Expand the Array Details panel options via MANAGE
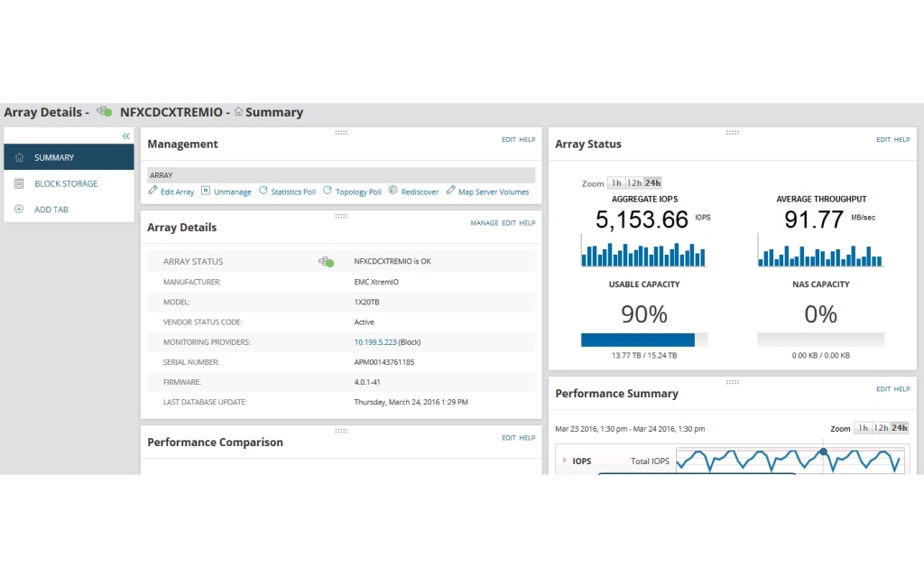The image size is (924, 578). point(485,223)
